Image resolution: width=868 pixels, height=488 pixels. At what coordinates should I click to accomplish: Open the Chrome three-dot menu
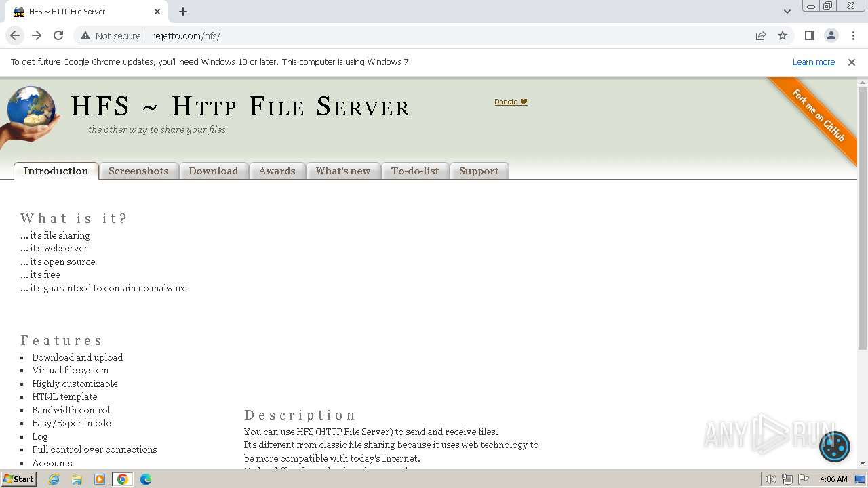pyautogui.click(x=852, y=35)
